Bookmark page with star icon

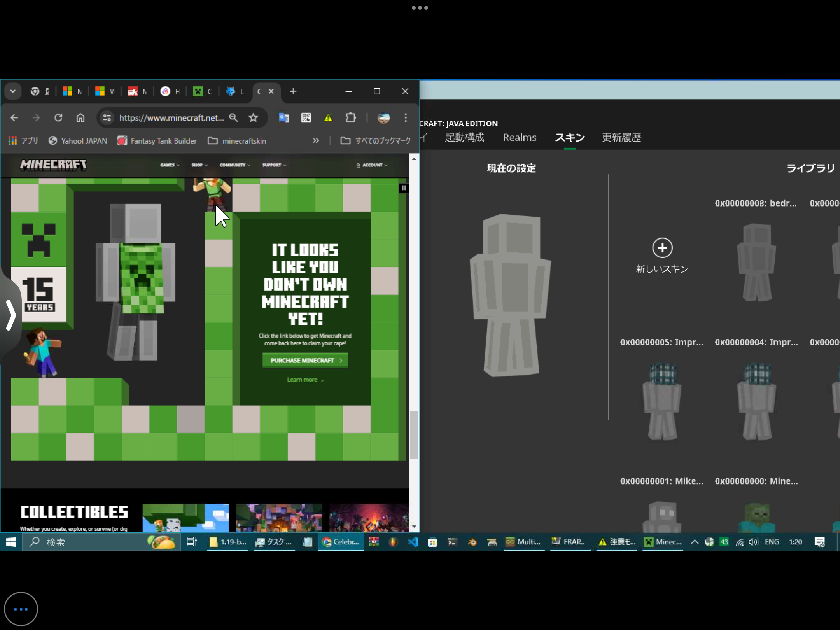click(253, 117)
